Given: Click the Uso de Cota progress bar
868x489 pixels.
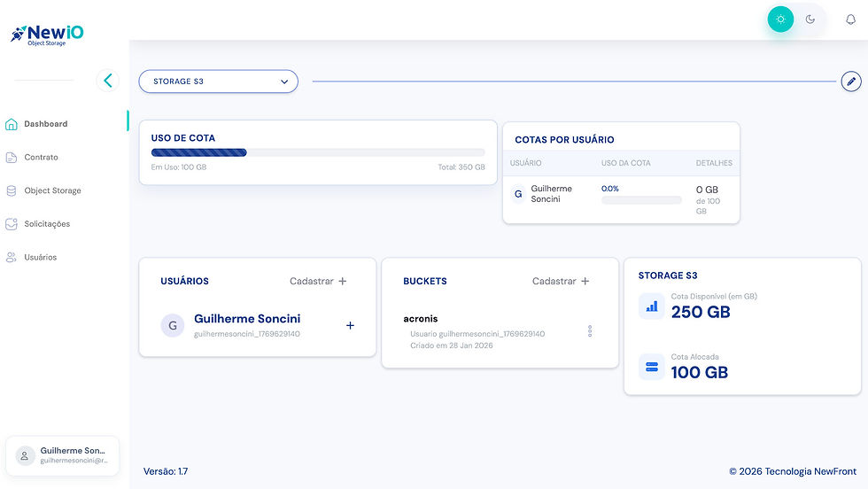Looking at the screenshot, I should coord(318,153).
